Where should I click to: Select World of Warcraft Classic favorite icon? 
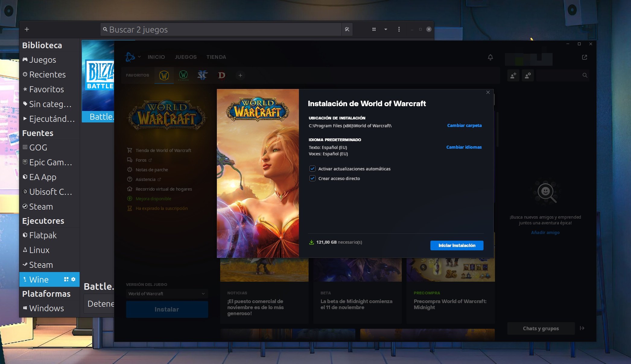tap(183, 75)
